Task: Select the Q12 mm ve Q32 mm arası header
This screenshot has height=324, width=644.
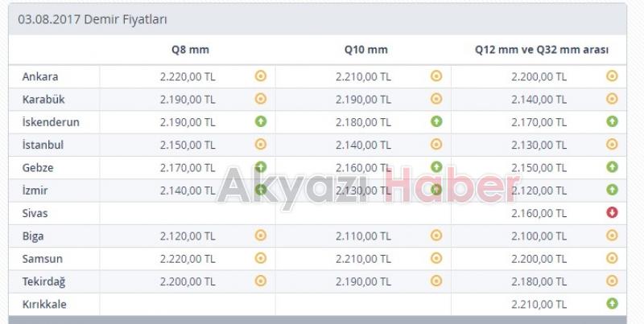Action: tap(541, 50)
